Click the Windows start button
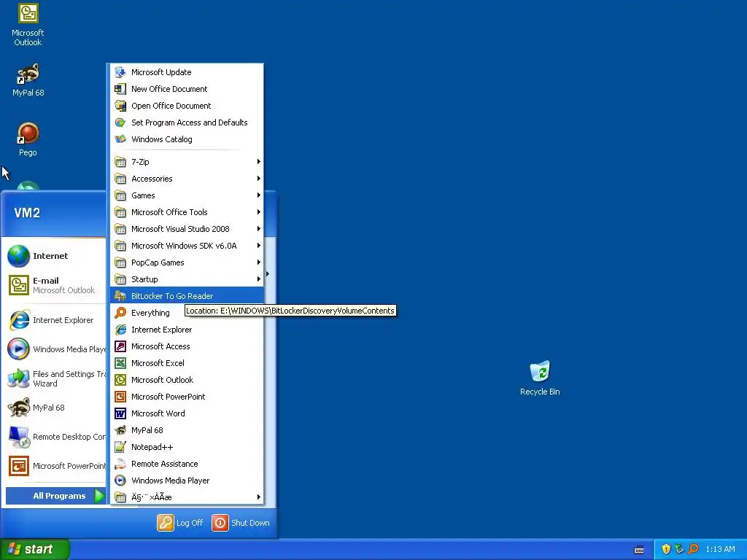This screenshot has height=560, width=747. pyautogui.click(x=35, y=549)
